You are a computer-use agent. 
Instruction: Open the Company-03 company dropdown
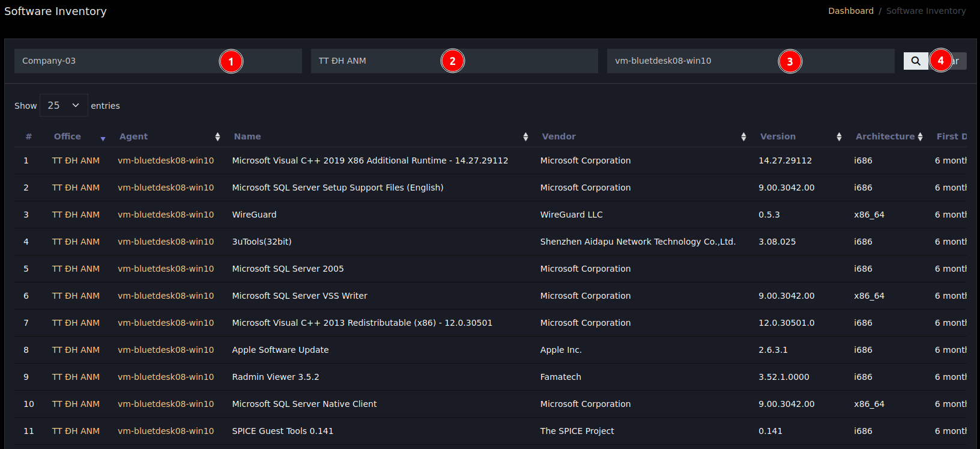120,61
